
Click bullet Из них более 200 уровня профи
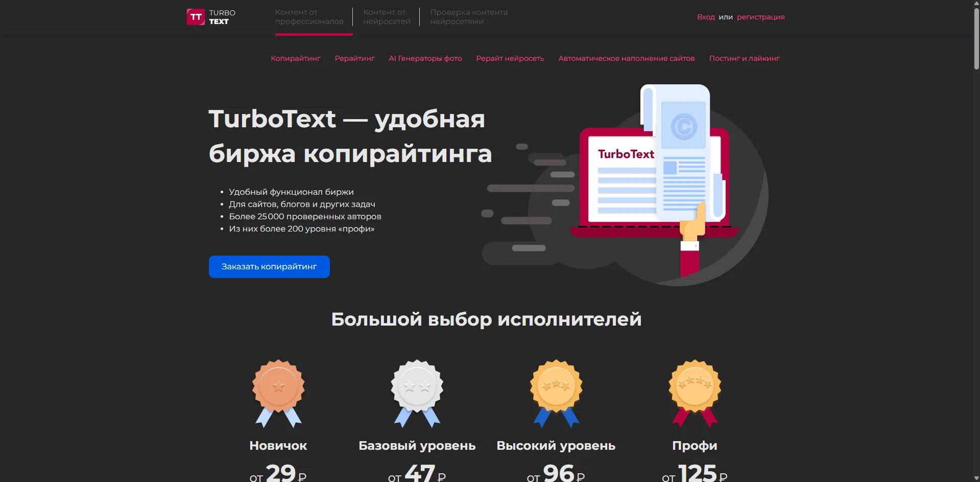pyautogui.click(x=302, y=229)
